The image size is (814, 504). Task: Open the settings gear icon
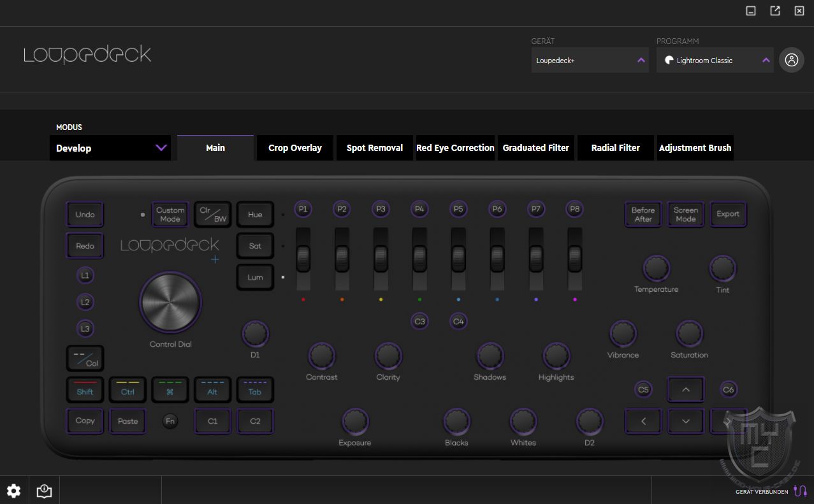(13, 491)
